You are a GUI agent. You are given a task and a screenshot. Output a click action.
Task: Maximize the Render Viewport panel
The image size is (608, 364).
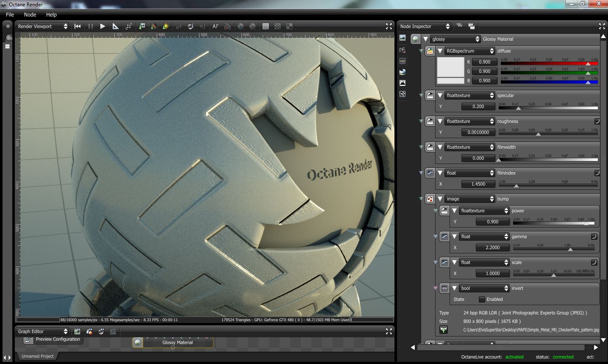click(x=389, y=26)
